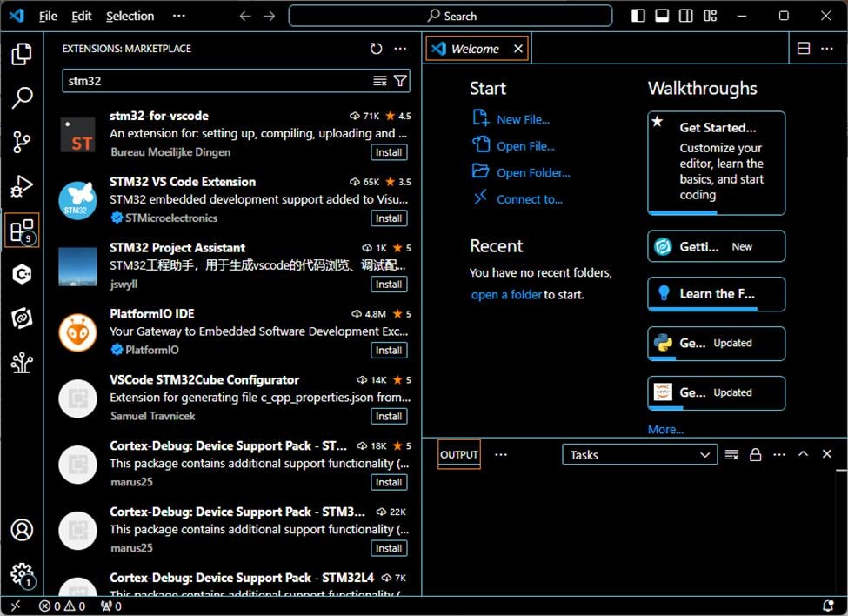The image size is (848, 616).
Task: Install the Cortex-Debug pack with 18K downloads
Action: pos(389,482)
